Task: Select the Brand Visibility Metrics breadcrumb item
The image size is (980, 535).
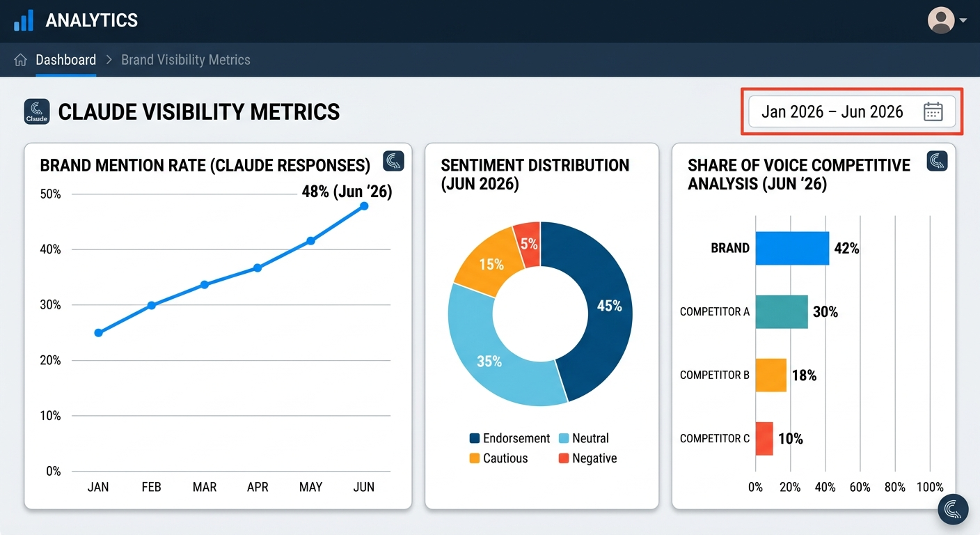Action: (185, 60)
